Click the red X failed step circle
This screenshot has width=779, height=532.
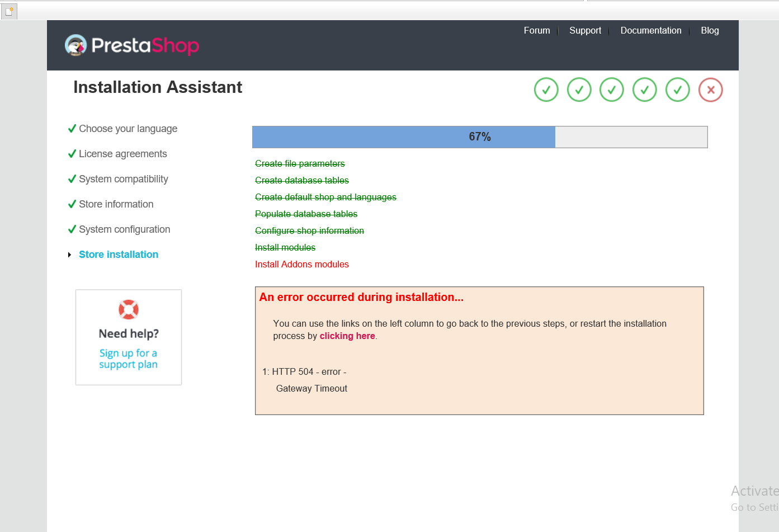click(x=711, y=90)
